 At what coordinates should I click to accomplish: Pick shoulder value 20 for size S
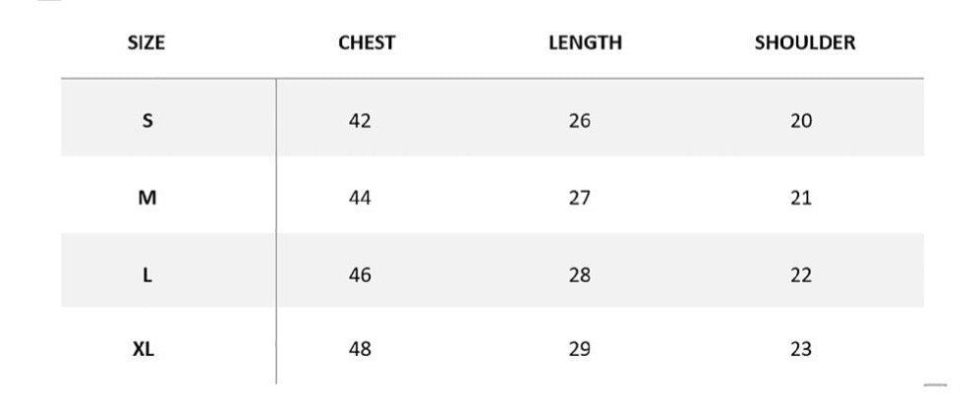[x=801, y=121]
